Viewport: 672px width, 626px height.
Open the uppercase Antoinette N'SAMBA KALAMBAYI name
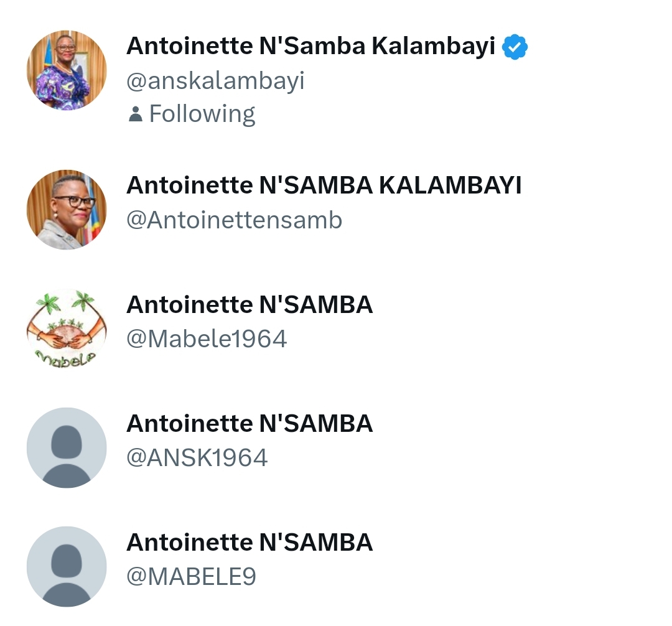coord(324,185)
